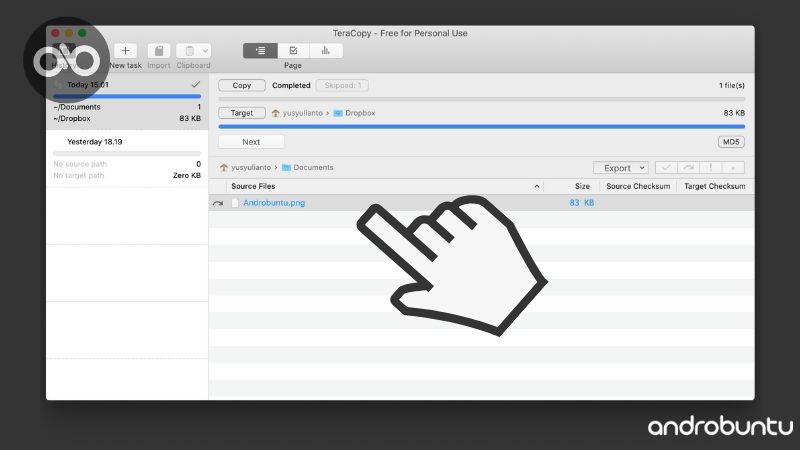Click the No source path text
The image size is (800, 450).
pyautogui.click(x=80, y=164)
